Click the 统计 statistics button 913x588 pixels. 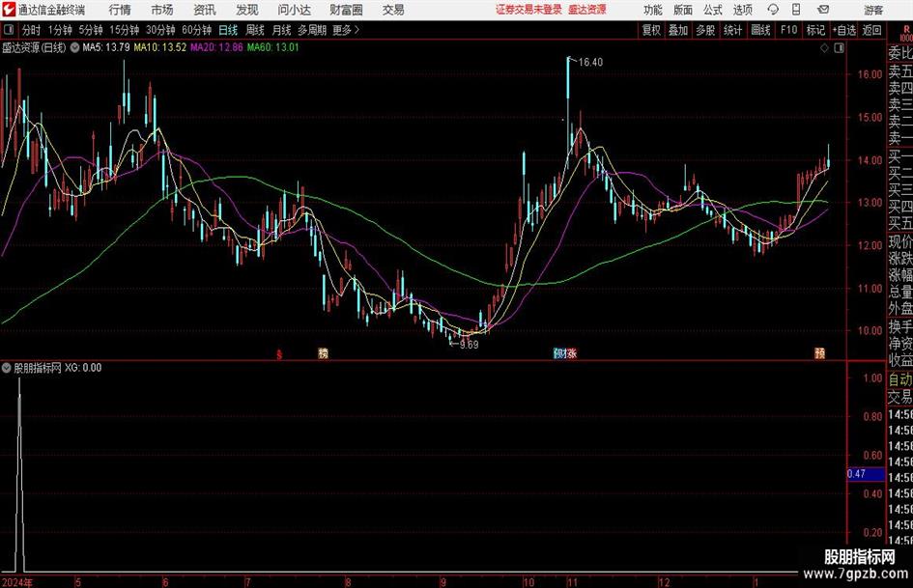click(x=733, y=30)
